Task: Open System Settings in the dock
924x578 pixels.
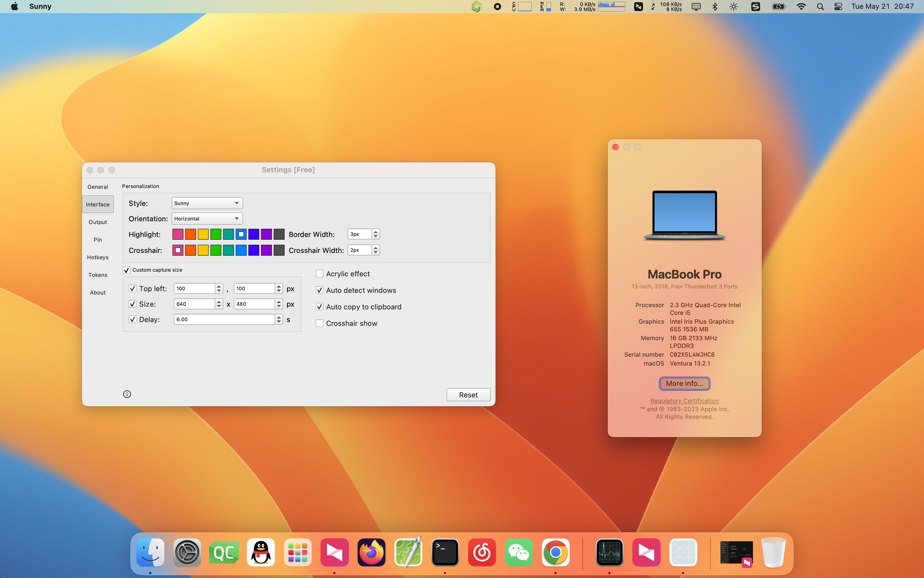Action: coord(187,552)
